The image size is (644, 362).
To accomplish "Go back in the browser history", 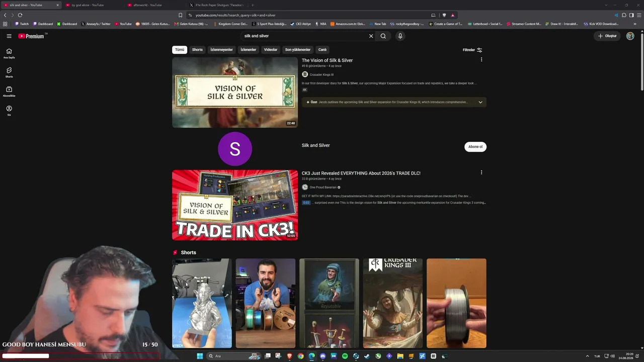I will coord(5,15).
